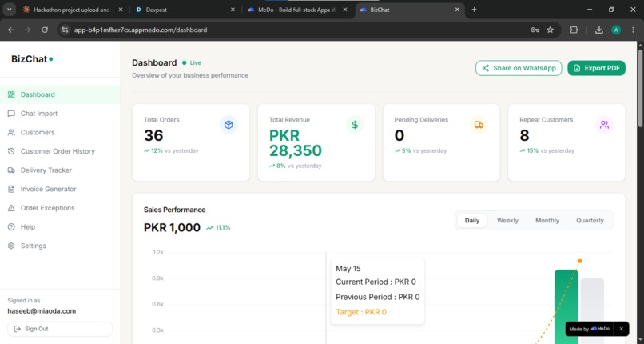The height and width of the screenshot is (344, 644).
Task: Sign out of the account
Action: (x=60, y=329)
